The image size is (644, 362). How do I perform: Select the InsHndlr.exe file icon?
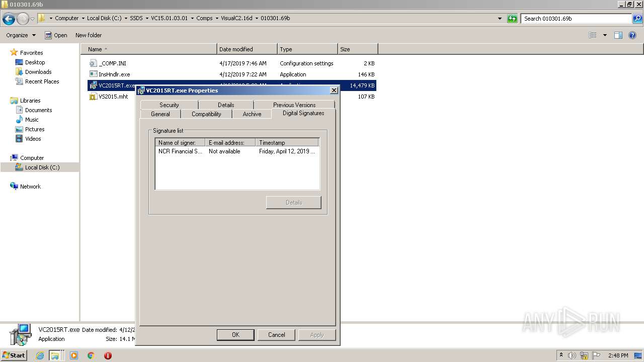click(x=93, y=74)
